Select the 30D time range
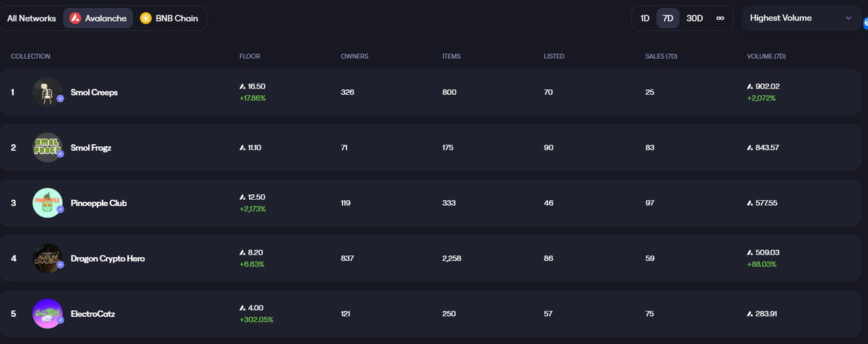The height and width of the screenshot is (344, 868). [694, 18]
